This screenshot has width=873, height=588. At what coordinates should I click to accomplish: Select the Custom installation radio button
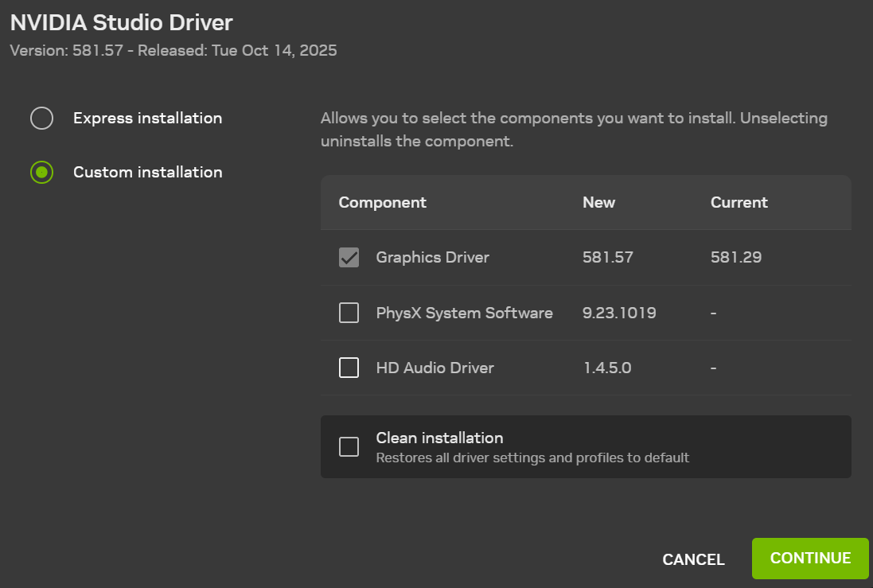(41, 172)
